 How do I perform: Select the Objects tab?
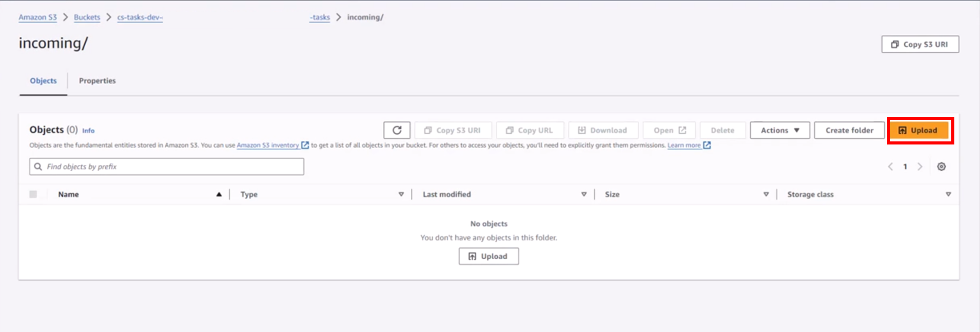pos(43,80)
